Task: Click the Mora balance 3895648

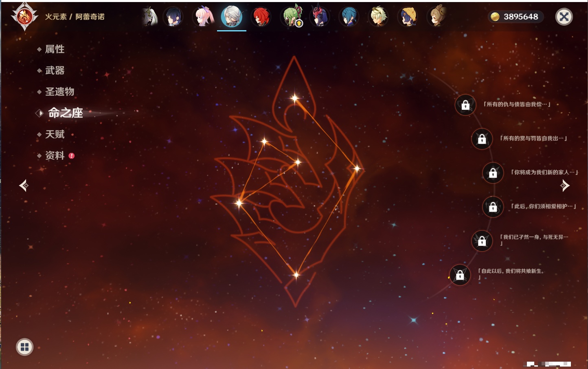Action: tap(515, 17)
